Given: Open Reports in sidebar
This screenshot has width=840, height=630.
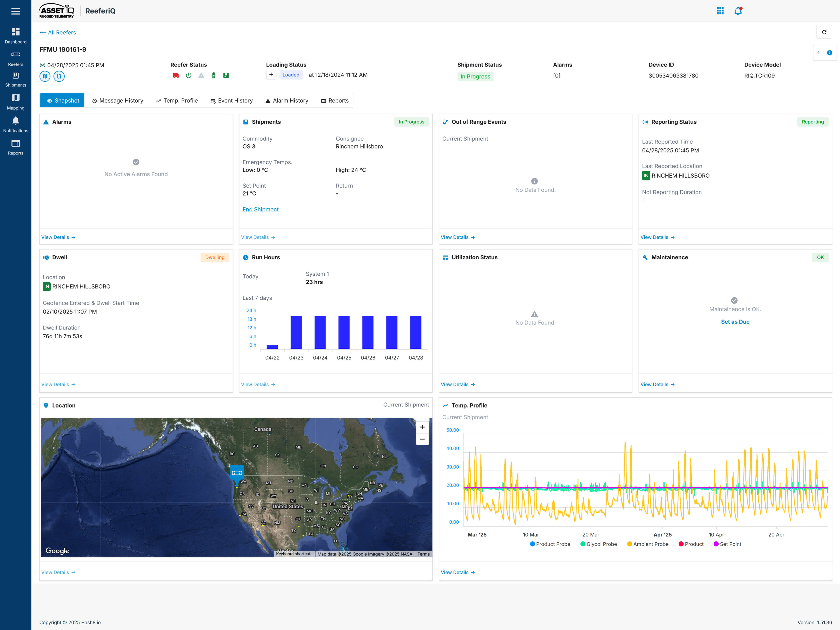Looking at the screenshot, I should pos(16,147).
